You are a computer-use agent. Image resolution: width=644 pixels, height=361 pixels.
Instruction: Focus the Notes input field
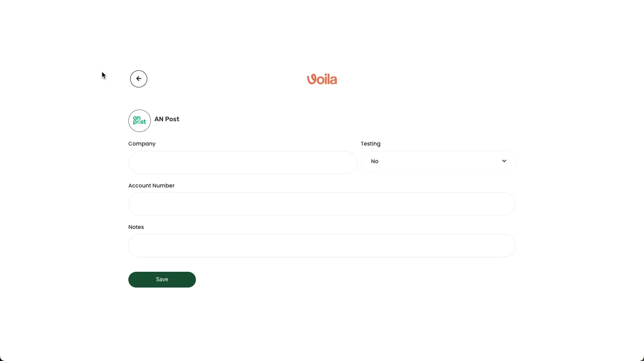point(322,246)
